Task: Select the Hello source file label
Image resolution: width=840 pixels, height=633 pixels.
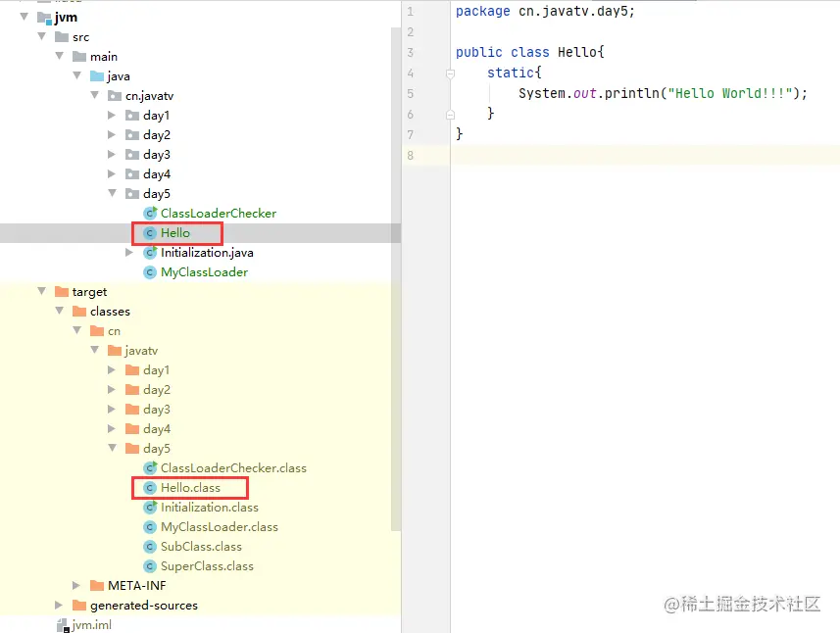Action: (x=175, y=233)
